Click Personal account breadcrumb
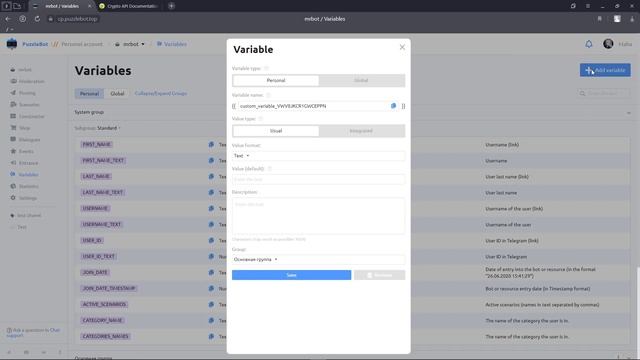The height and width of the screenshot is (360, 640). click(x=82, y=44)
